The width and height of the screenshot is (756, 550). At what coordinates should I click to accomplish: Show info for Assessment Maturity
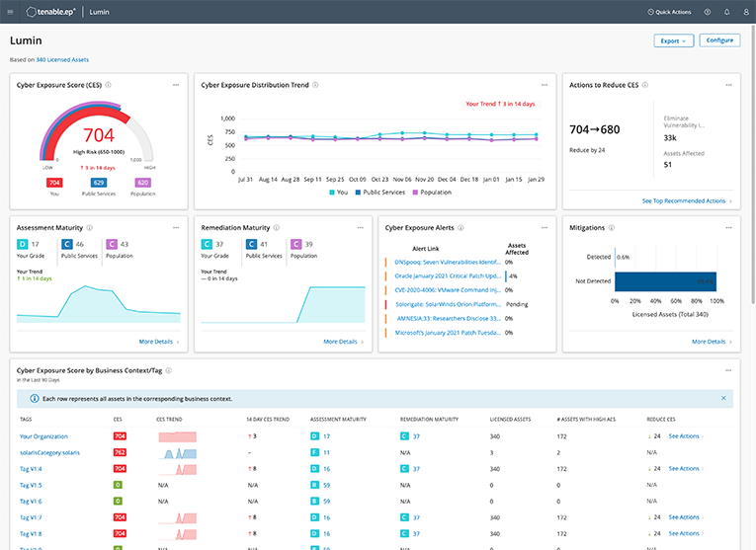(x=90, y=228)
